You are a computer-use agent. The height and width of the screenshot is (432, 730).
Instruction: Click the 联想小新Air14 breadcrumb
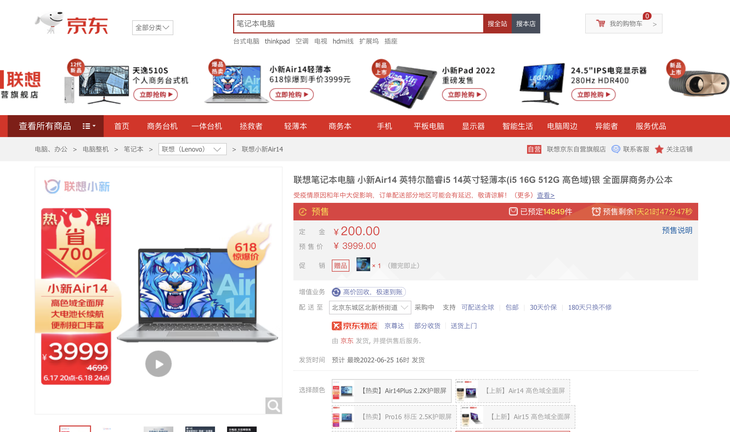tap(262, 149)
